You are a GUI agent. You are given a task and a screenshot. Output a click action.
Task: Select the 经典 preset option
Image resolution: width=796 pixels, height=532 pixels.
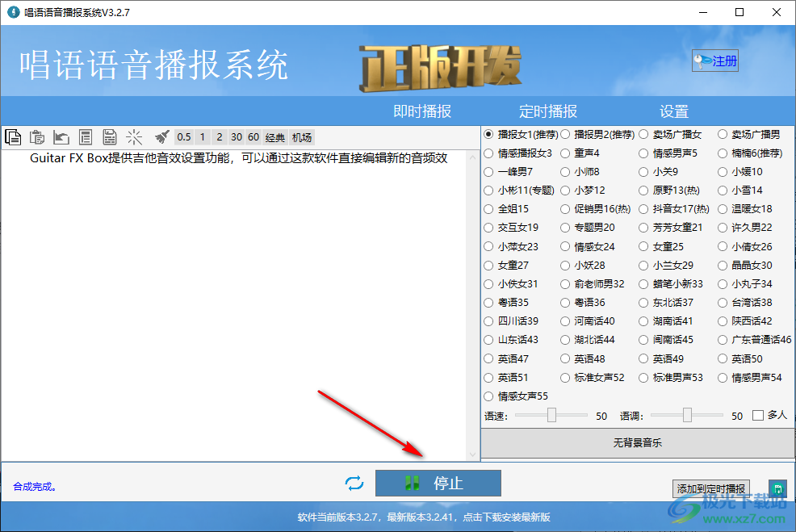point(274,136)
